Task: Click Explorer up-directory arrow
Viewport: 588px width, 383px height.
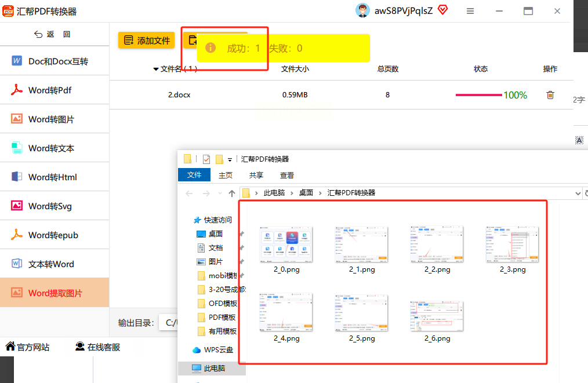Action: tap(232, 194)
